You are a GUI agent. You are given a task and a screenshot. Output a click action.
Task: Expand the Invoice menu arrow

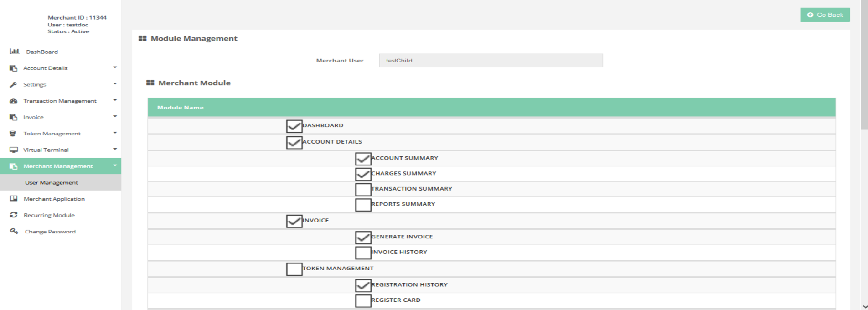(x=115, y=117)
